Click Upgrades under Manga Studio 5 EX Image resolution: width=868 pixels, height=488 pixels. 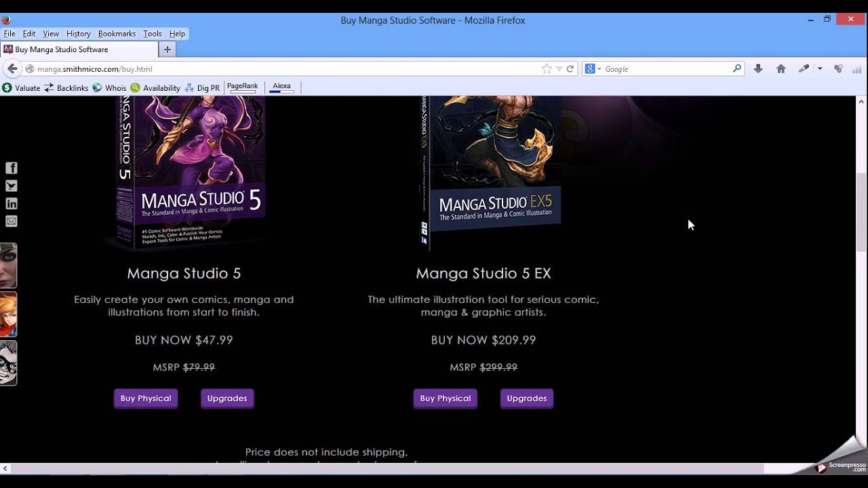(x=527, y=399)
